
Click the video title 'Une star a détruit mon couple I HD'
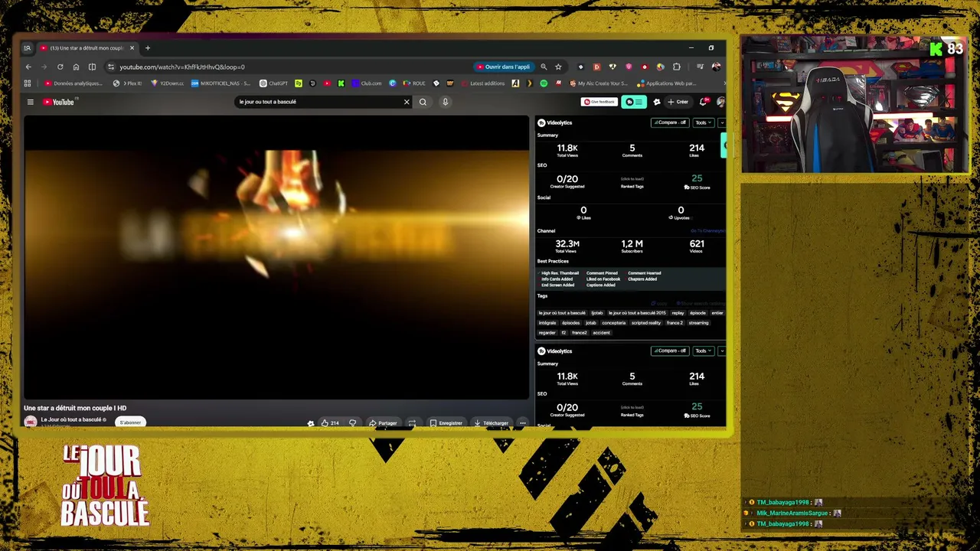[75, 408]
